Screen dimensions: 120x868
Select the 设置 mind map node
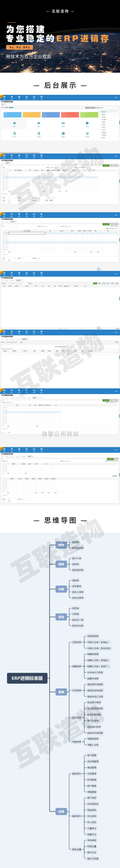[61, 811]
